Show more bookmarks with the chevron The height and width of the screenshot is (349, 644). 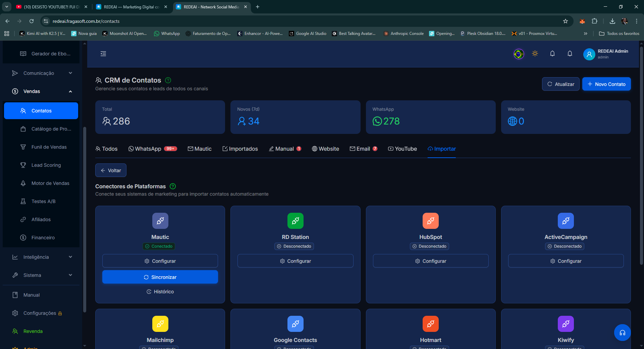click(586, 34)
